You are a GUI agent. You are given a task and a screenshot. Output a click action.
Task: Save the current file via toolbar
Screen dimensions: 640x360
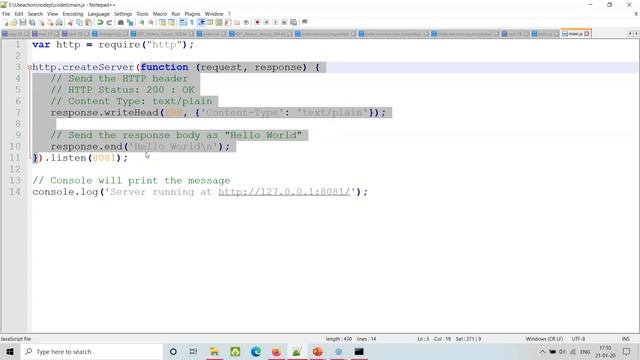coord(23,22)
